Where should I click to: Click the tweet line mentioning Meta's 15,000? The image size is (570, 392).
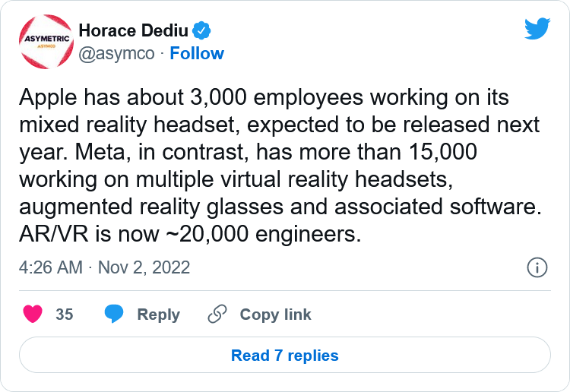coord(248,152)
